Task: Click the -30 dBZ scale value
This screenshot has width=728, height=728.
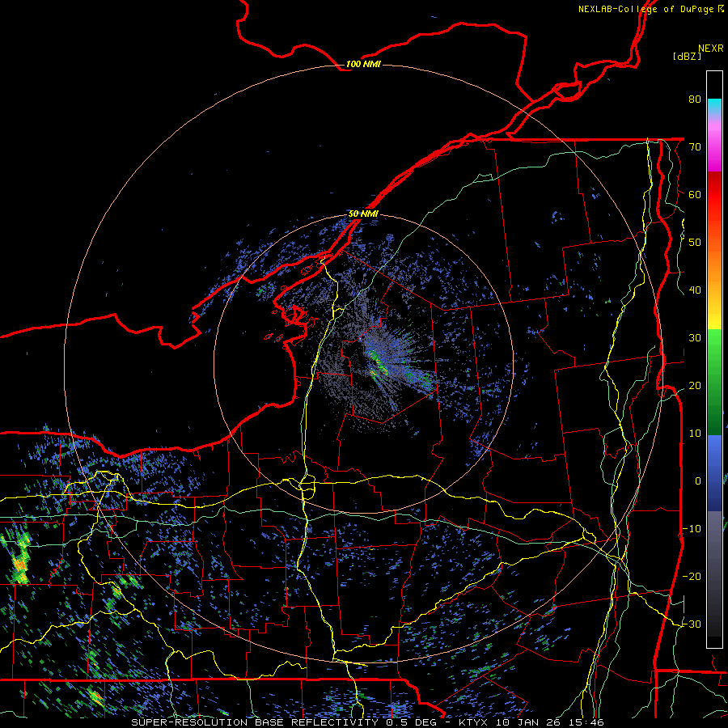Action: click(692, 624)
